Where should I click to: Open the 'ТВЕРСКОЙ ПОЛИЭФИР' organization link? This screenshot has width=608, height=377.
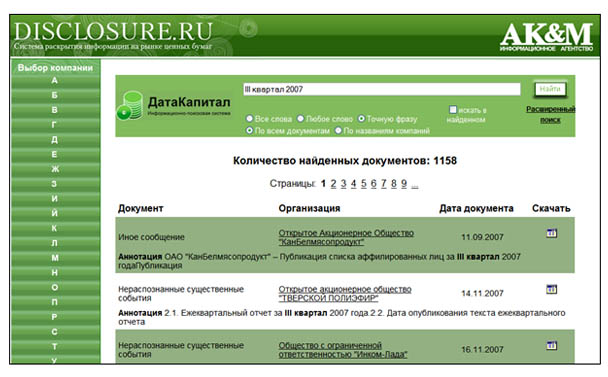point(345,294)
